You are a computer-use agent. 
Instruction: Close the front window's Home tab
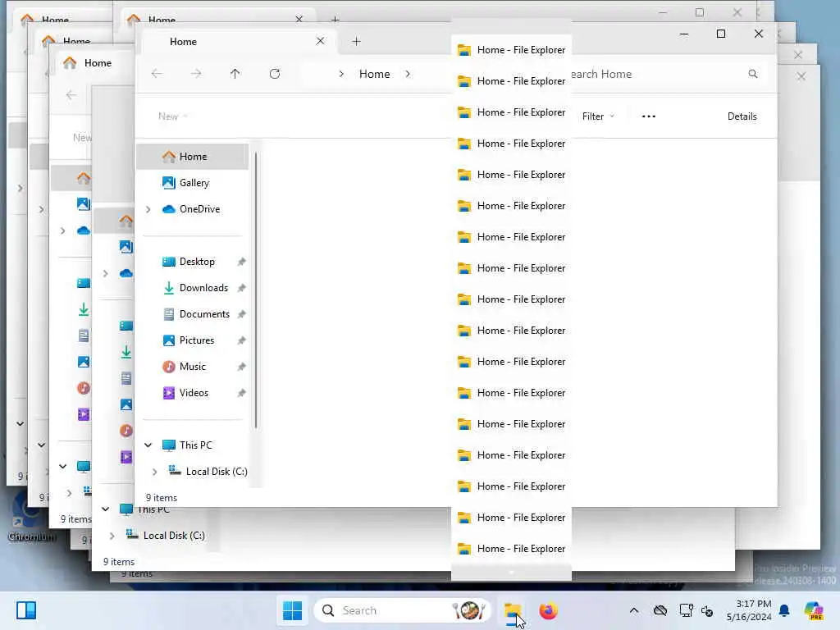click(321, 41)
